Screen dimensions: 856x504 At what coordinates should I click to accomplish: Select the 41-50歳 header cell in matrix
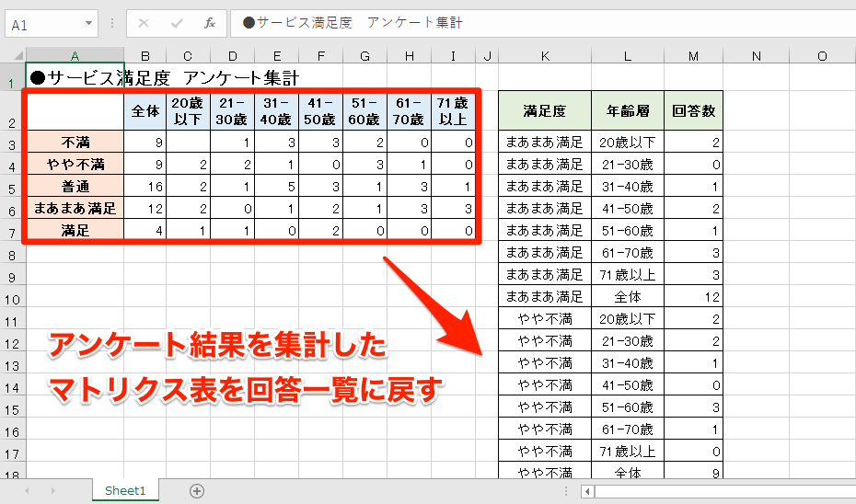(320, 110)
